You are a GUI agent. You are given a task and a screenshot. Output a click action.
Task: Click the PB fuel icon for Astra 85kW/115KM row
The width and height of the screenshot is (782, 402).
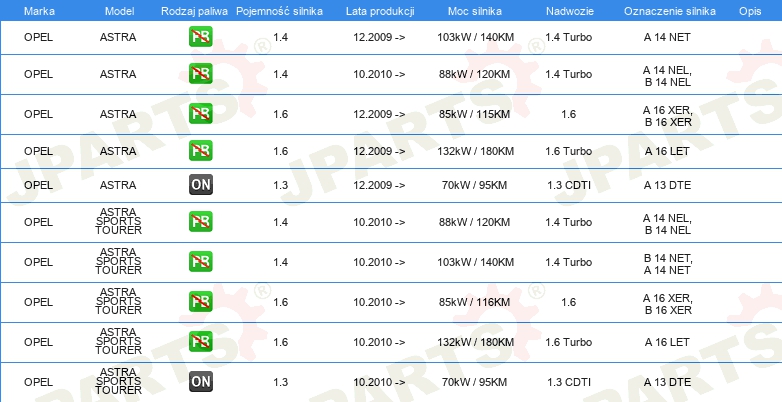pos(201,114)
